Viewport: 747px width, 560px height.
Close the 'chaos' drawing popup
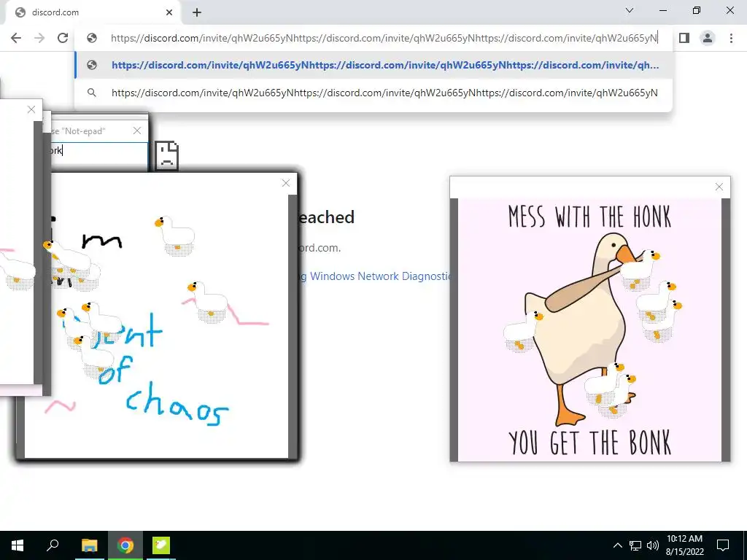tap(286, 183)
